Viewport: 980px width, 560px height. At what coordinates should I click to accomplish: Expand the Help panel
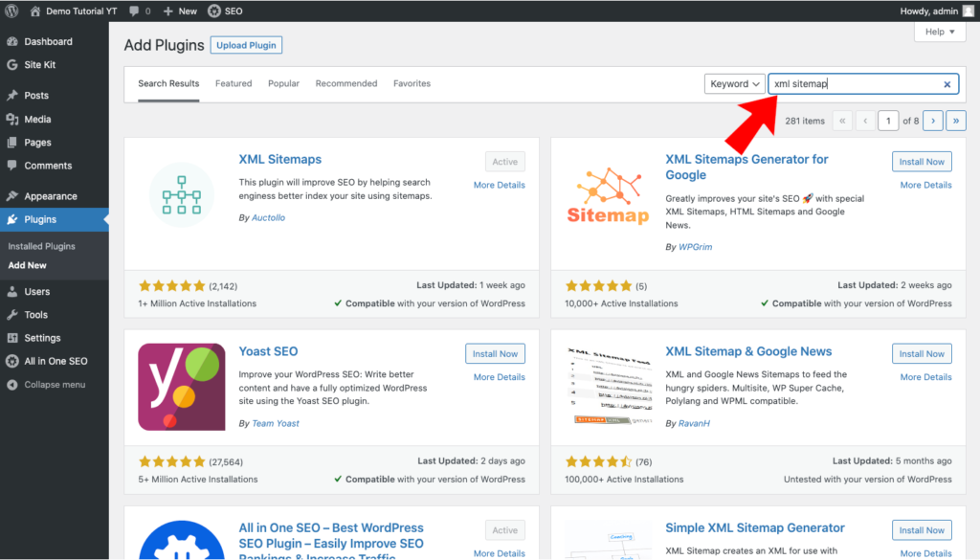tap(940, 32)
